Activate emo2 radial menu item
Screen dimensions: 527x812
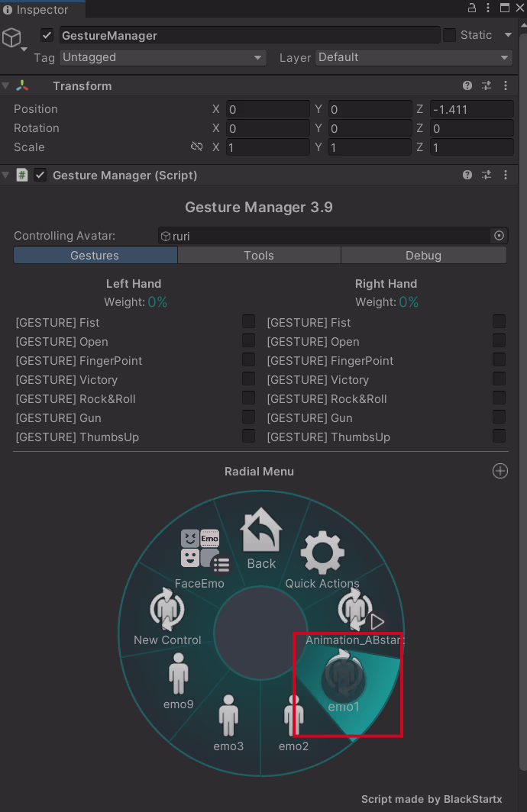[x=294, y=723]
